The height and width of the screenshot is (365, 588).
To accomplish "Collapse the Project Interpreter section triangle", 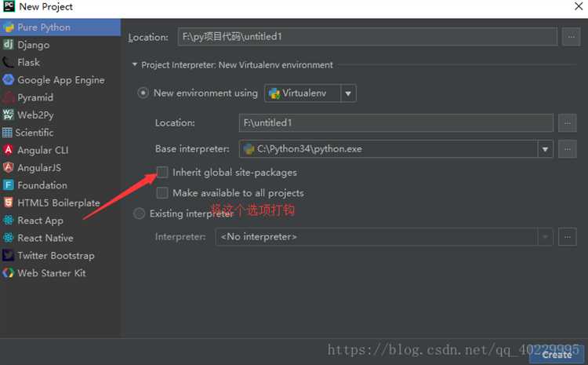I will [x=135, y=64].
